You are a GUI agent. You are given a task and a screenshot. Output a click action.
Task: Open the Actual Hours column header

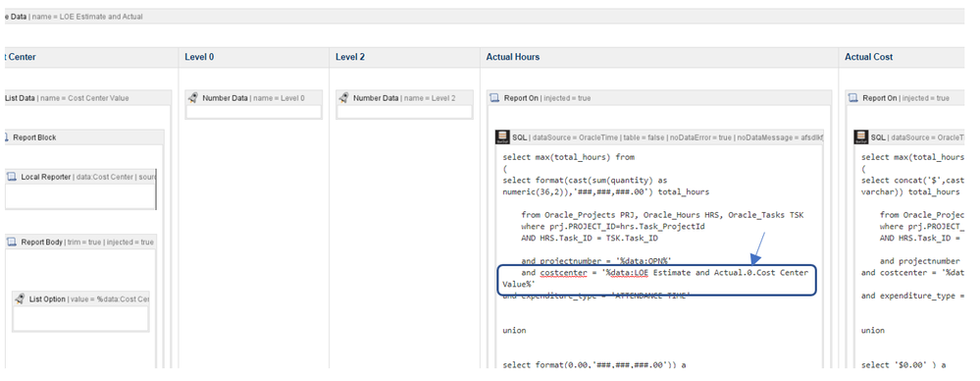pos(512,57)
